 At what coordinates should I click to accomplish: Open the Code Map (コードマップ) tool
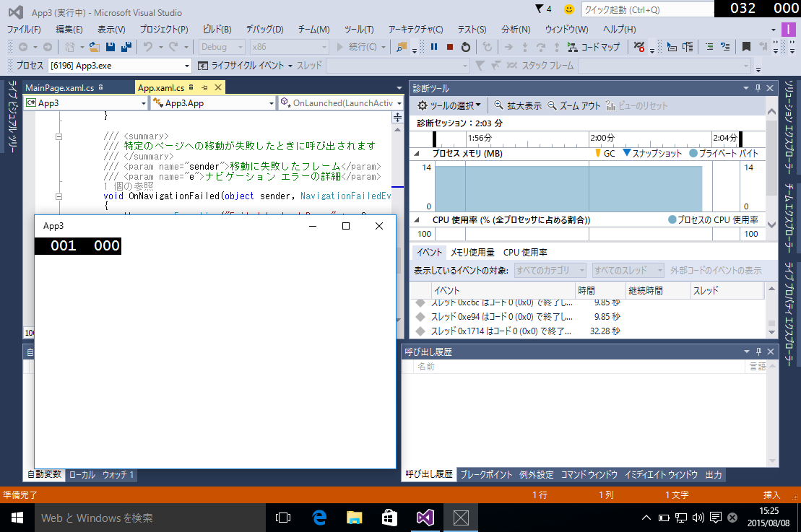click(x=594, y=47)
